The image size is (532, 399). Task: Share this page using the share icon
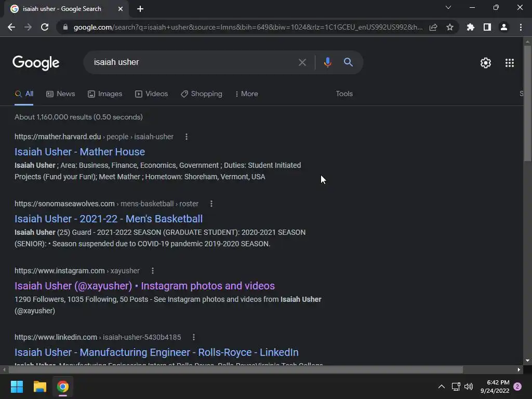point(433,27)
